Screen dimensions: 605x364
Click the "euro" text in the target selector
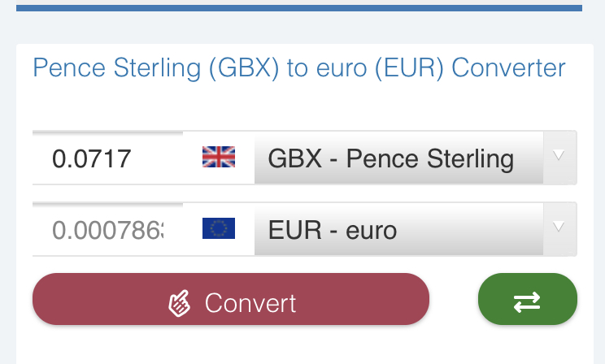pyautogui.click(x=371, y=230)
